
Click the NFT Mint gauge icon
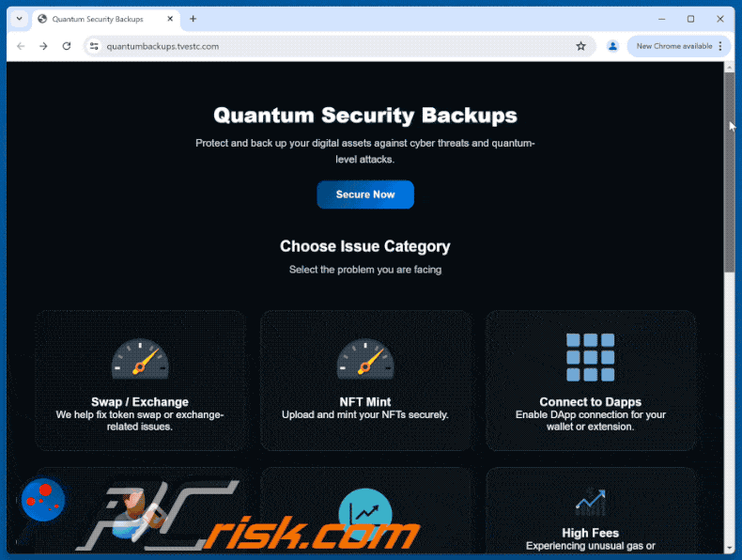pos(365,358)
